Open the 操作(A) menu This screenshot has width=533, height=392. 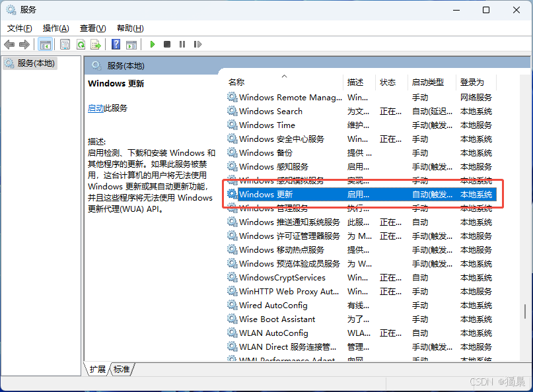[x=55, y=28]
